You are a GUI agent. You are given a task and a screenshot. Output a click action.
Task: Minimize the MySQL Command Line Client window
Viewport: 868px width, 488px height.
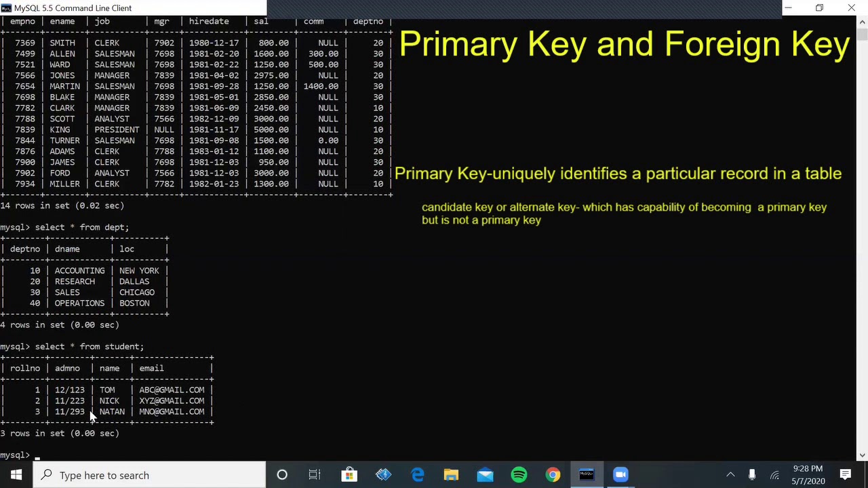coord(788,8)
